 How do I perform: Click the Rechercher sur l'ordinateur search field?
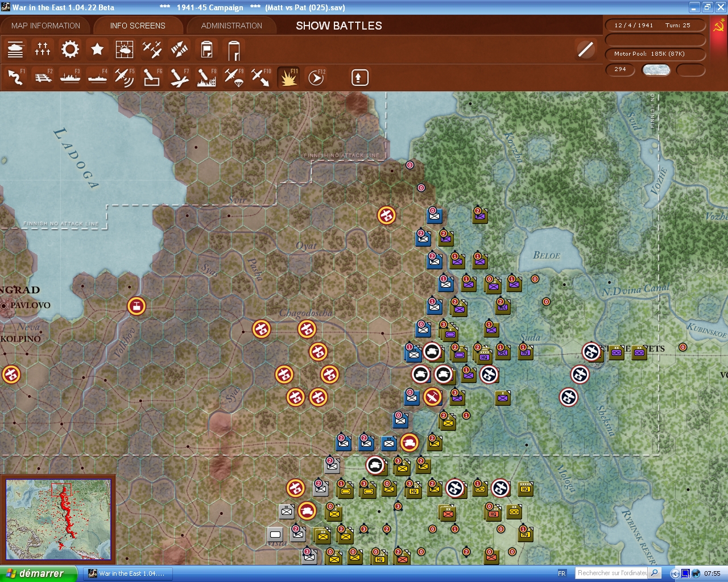(612, 573)
